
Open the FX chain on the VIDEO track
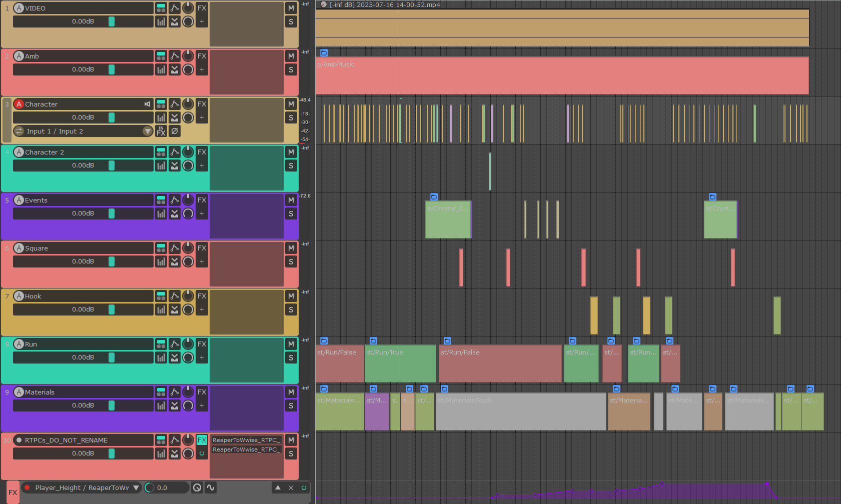tap(202, 8)
